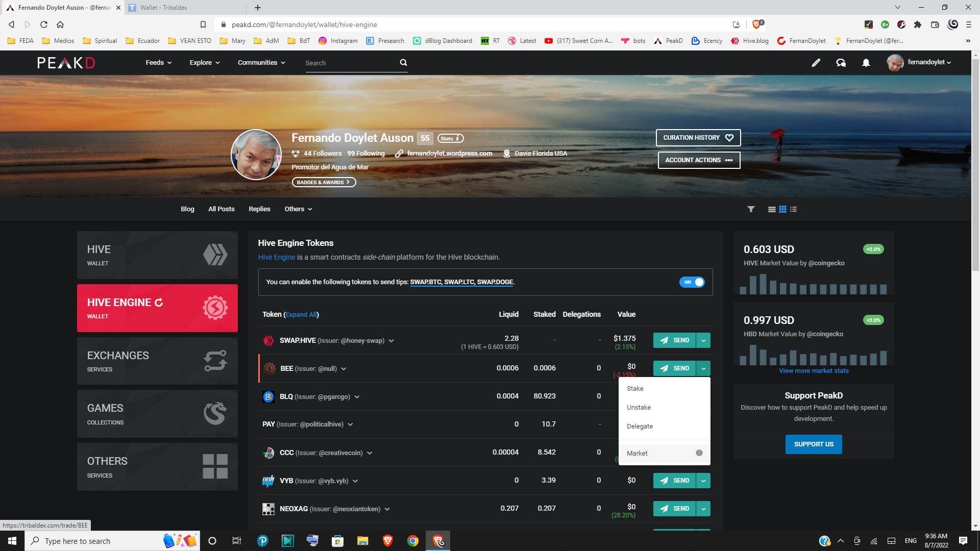Viewport: 980px width, 551px height.
Task: Switch to grid layout view icon
Action: coord(782,209)
